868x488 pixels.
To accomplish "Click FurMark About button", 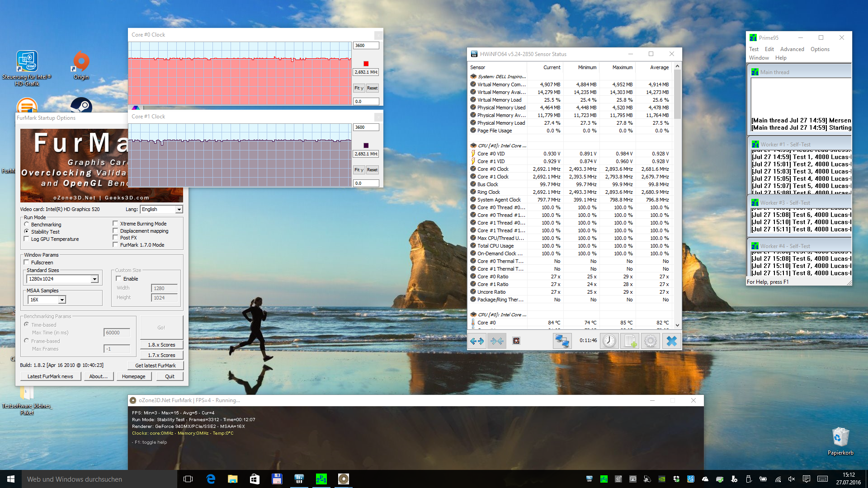I will click(x=99, y=376).
